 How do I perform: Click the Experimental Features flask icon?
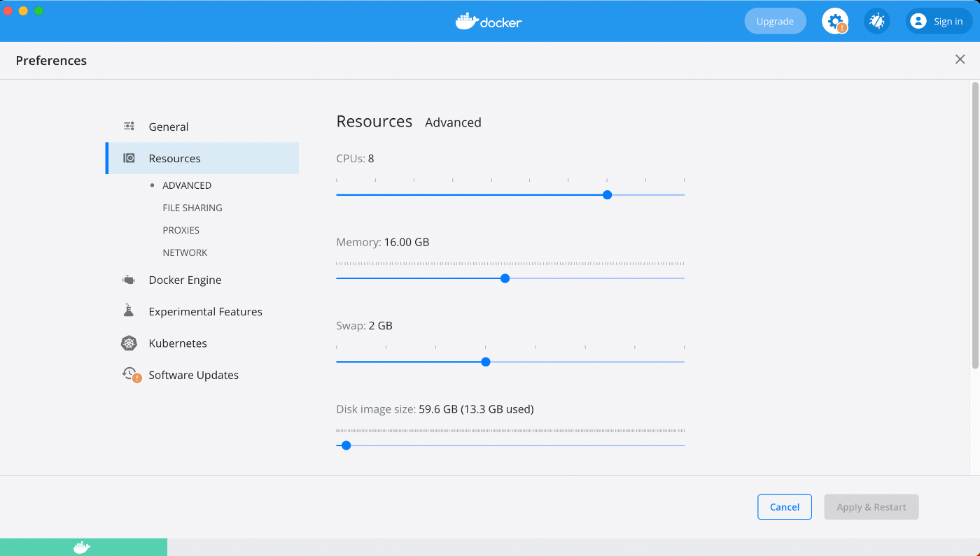(x=128, y=311)
